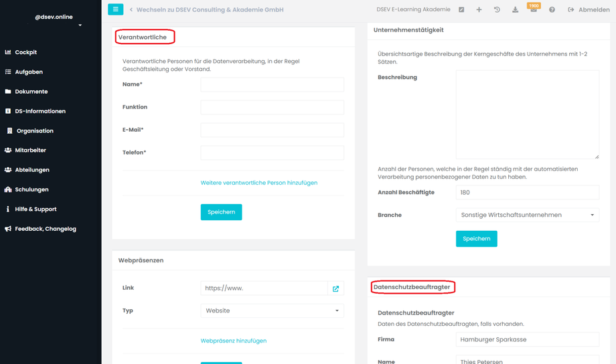Open the Branche dropdown

coord(527,215)
